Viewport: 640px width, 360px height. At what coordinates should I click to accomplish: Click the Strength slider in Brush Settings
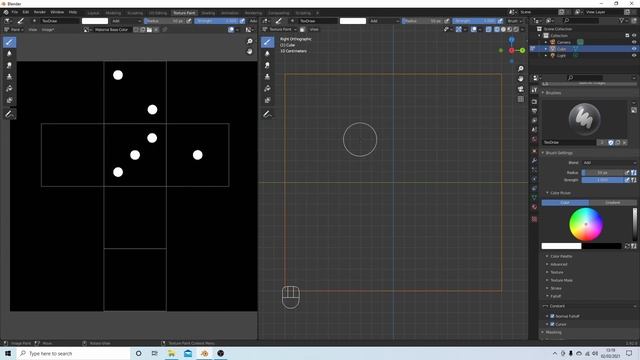point(603,180)
